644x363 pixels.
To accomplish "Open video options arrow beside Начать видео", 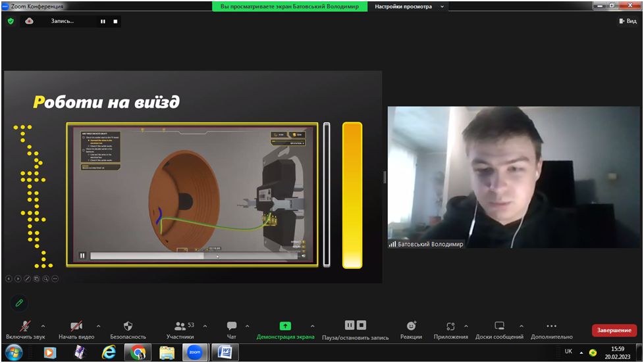I will point(98,326).
